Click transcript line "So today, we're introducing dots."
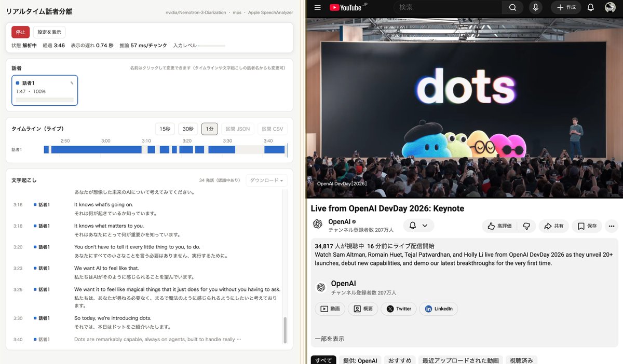This screenshot has width=623, height=364. (x=113, y=318)
